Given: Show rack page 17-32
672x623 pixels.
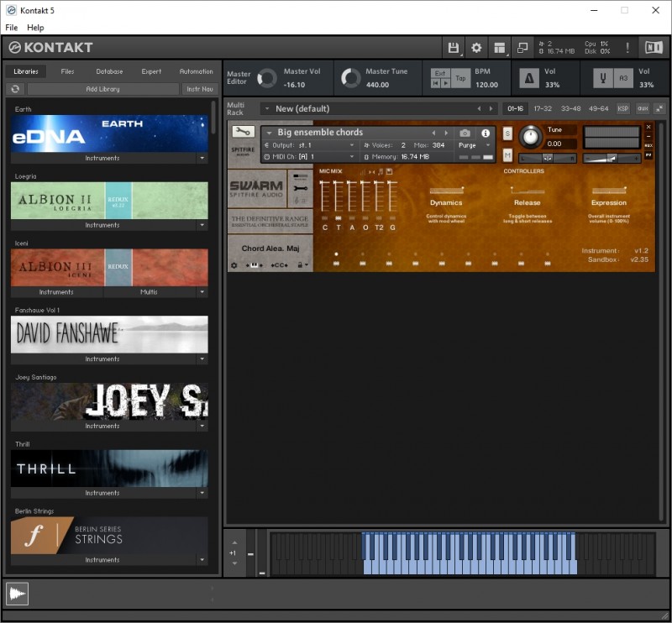Looking at the screenshot, I should 543,109.
